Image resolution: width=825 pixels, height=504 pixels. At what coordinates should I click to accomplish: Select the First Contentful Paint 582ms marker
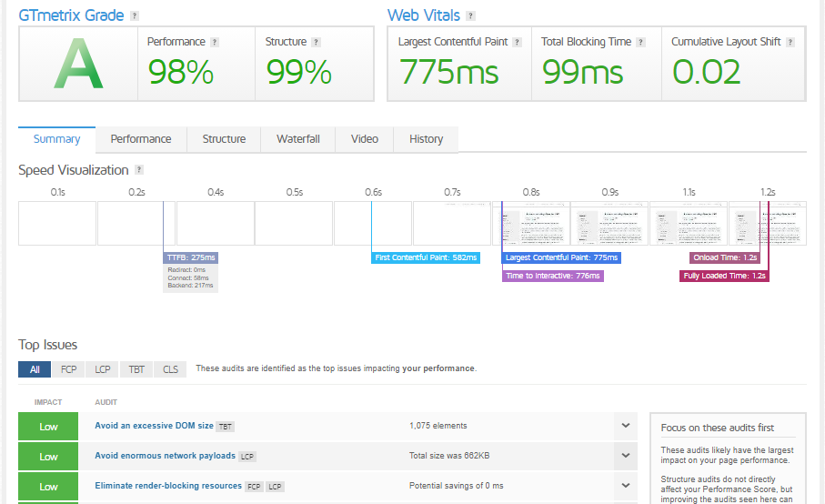[x=426, y=257]
